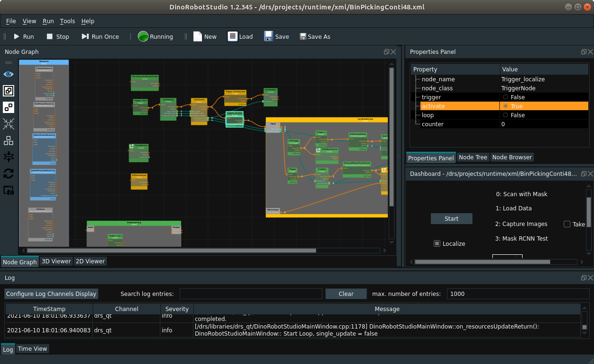Click the vertical collapse arrows icon
Viewport: 594px width, 364px height.
9,157
